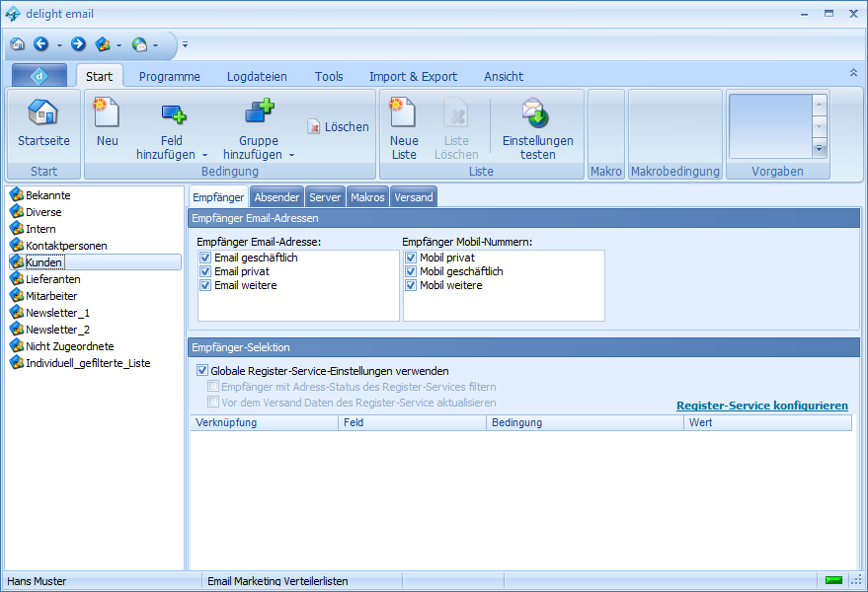Open Register-Service konfigurieren link
The width and height of the screenshot is (868, 592).
[x=761, y=406]
